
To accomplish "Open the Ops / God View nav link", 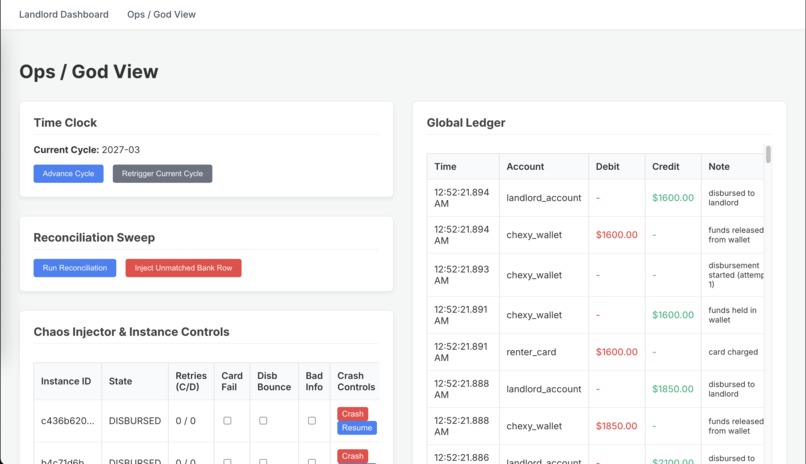I will (x=161, y=14).
